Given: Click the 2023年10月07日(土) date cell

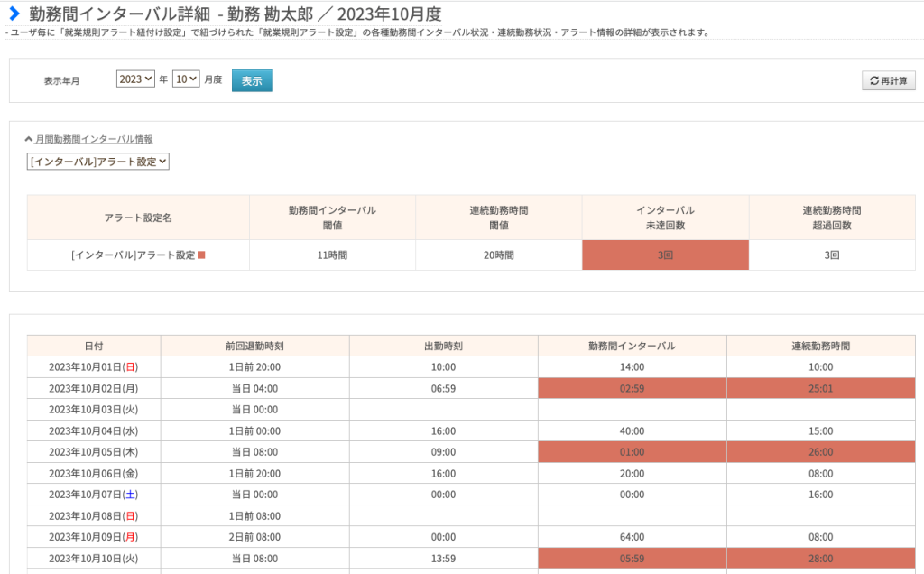Looking at the screenshot, I should (x=94, y=495).
